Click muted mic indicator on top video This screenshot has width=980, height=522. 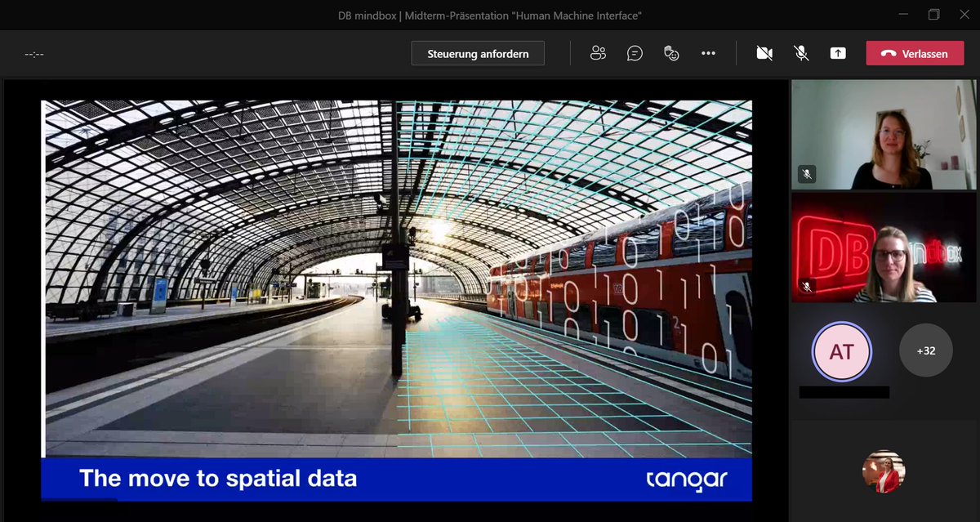[807, 174]
